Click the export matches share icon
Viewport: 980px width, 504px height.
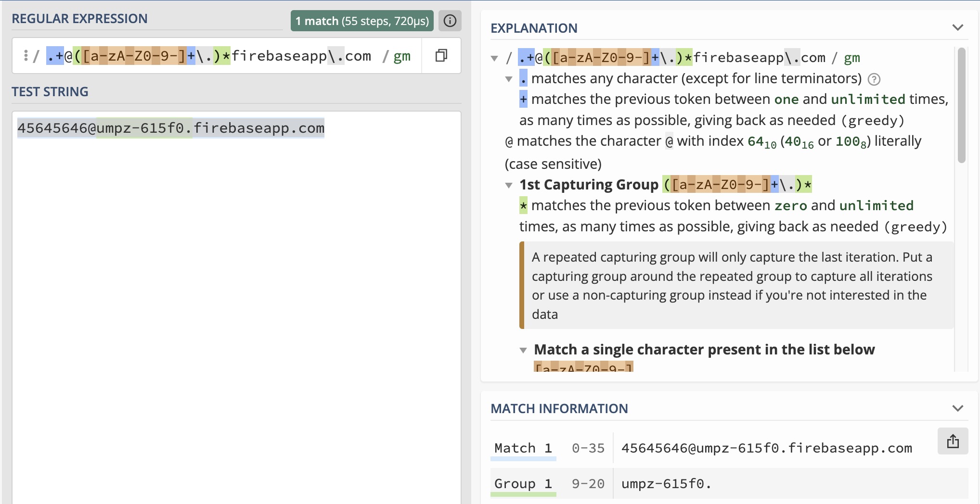[953, 441]
